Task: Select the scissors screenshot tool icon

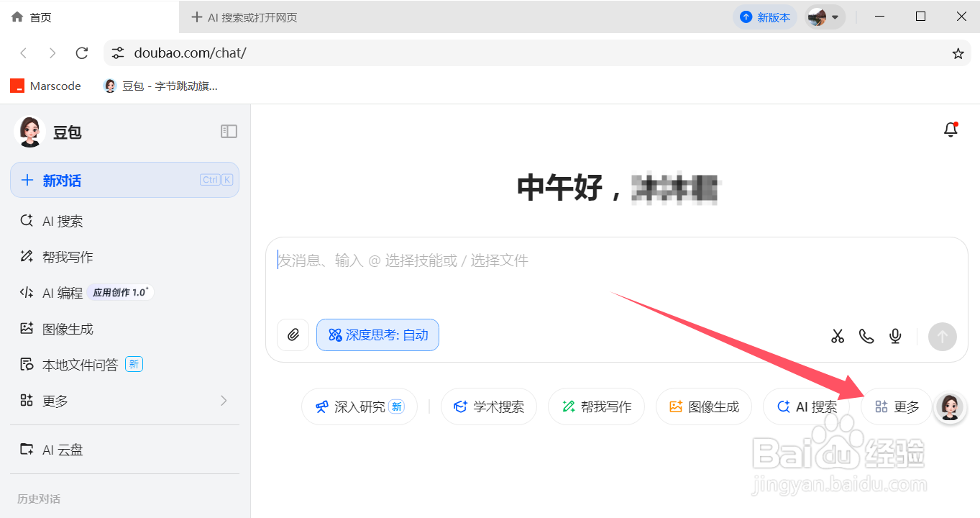Action: (837, 336)
